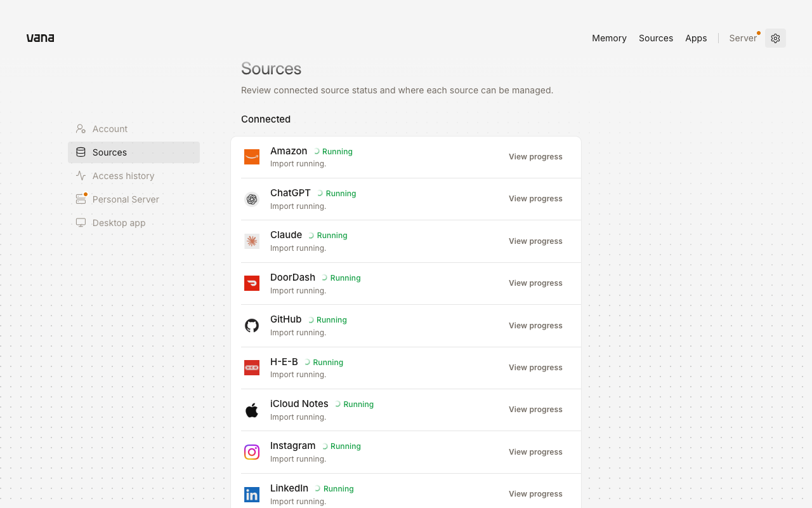Go to Server in the top bar
812x508 pixels.
[x=743, y=38]
